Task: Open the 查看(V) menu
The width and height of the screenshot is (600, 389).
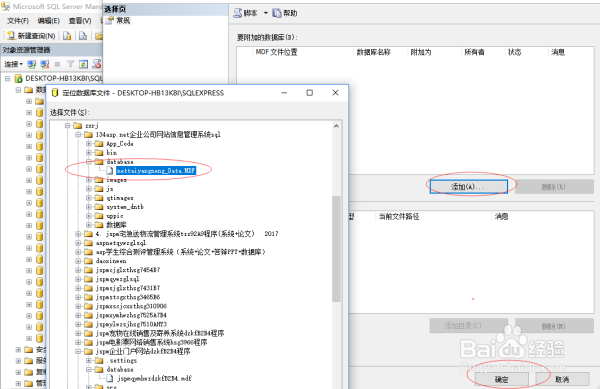Action: click(x=80, y=21)
